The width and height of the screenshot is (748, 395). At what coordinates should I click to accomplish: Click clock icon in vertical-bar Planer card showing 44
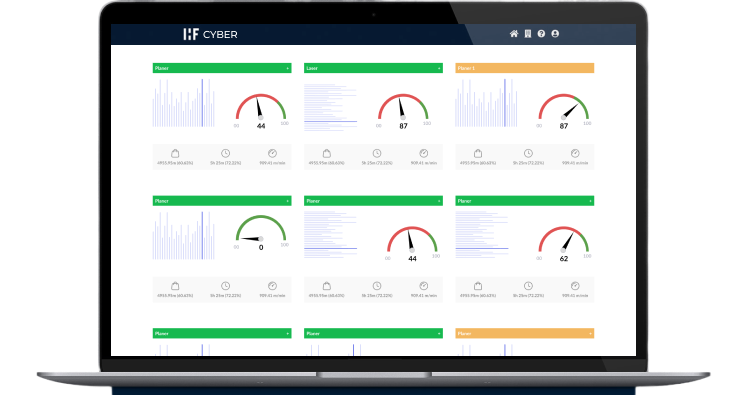[225, 153]
